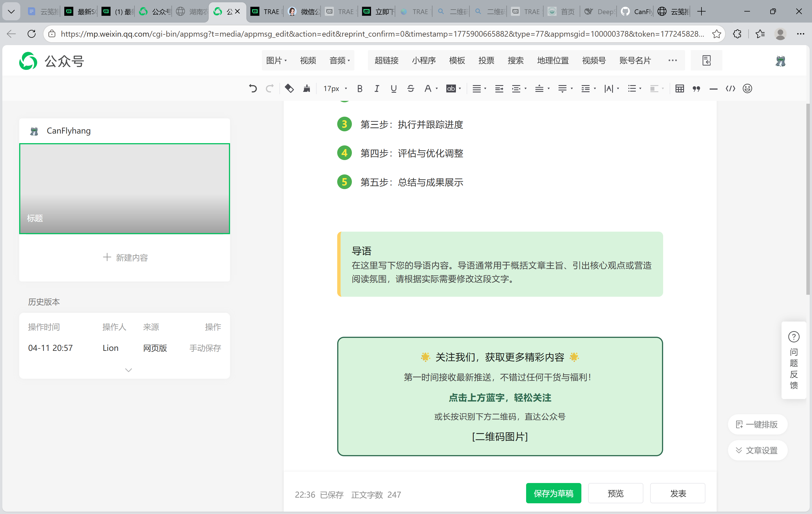Insert a horizontal divider line
The width and height of the screenshot is (812, 514).
[713, 89]
